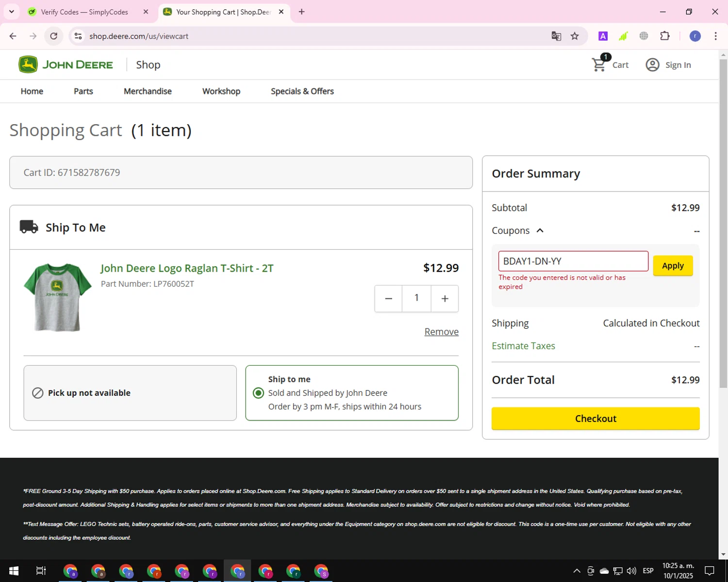
Task: Open Specials & Offers menu
Action: [x=302, y=91]
